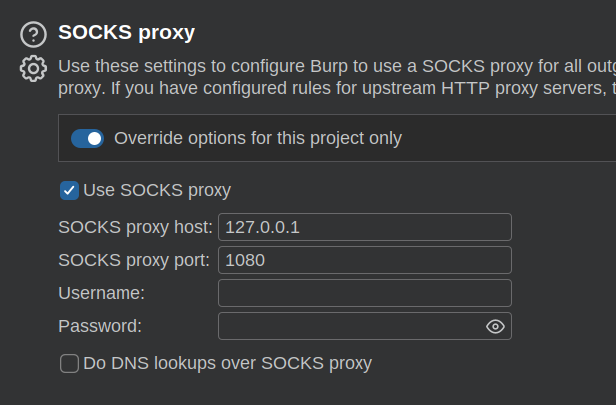Click the 'SOCKS proxy host:' label
Viewport: 616px width, 405px height.
(135, 227)
